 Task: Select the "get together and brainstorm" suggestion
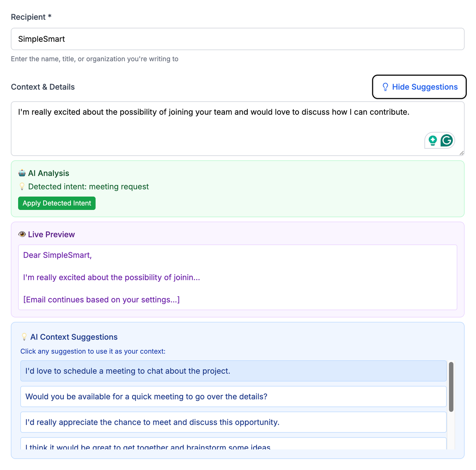pos(233,445)
